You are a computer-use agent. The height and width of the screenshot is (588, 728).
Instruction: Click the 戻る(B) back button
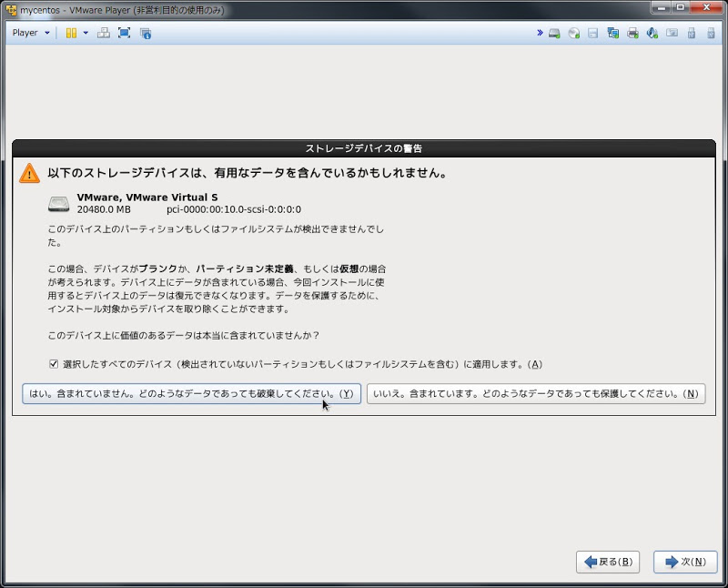click(607, 562)
